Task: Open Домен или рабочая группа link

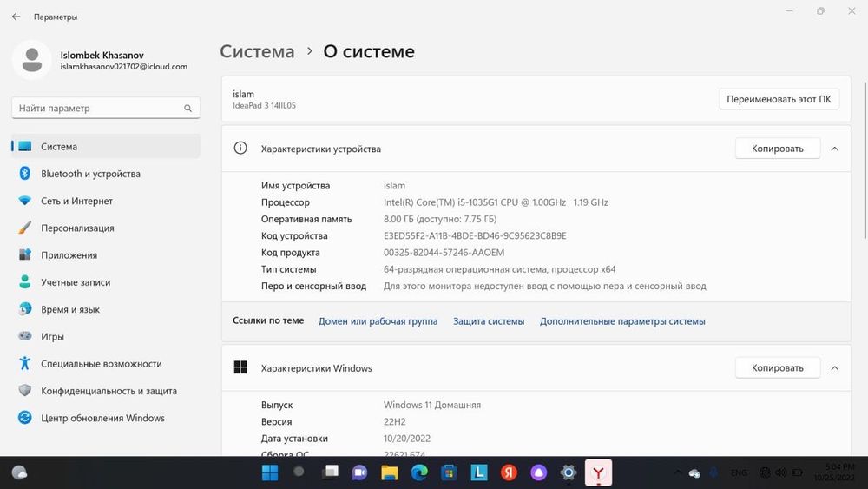Action: [378, 321]
